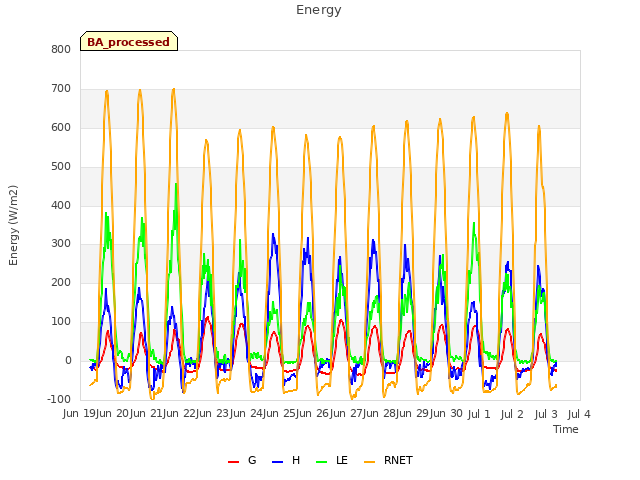Toggle the G series legend entry
This screenshot has height=480, width=640.
pyautogui.click(x=242, y=460)
